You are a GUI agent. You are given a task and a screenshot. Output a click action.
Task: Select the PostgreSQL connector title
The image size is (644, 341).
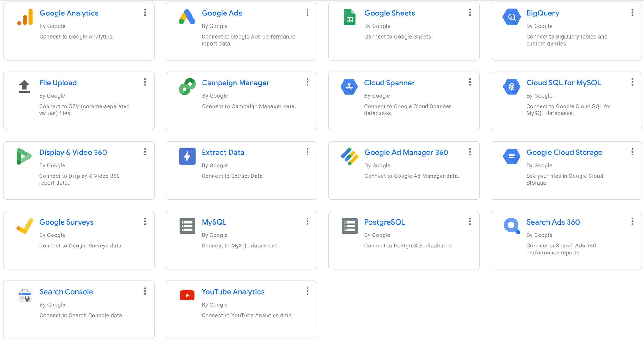(x=385, y=222)
